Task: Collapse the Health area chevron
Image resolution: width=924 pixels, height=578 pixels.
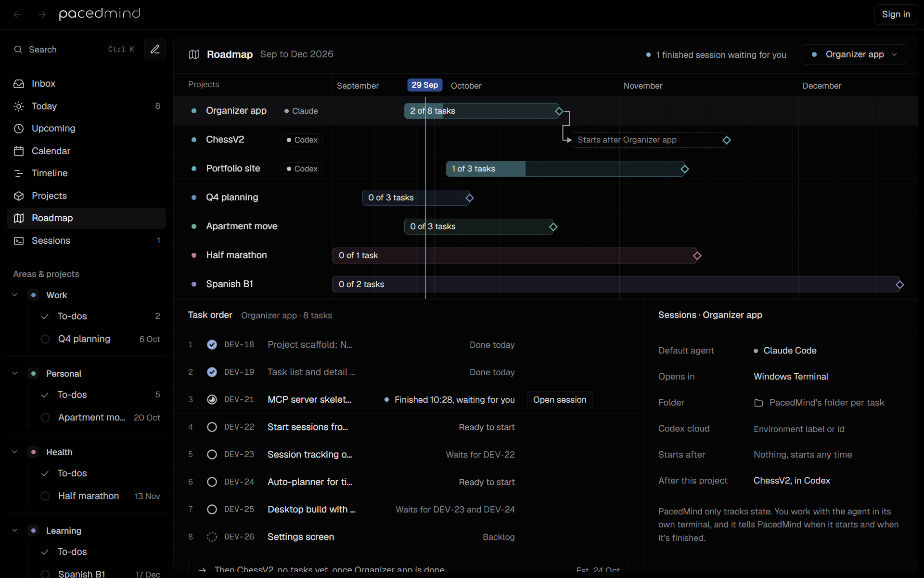Action: [14, 452]
